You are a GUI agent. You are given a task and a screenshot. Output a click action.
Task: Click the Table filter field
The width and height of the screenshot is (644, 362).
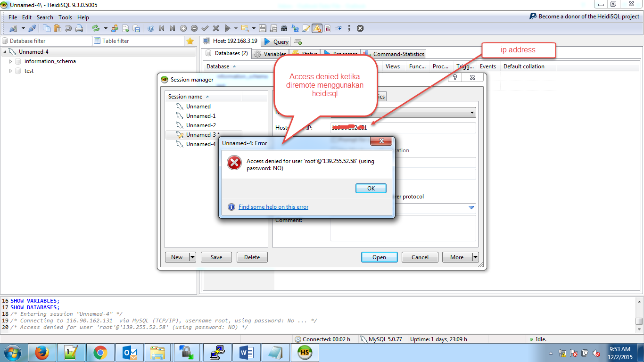(x=142, y=41)
